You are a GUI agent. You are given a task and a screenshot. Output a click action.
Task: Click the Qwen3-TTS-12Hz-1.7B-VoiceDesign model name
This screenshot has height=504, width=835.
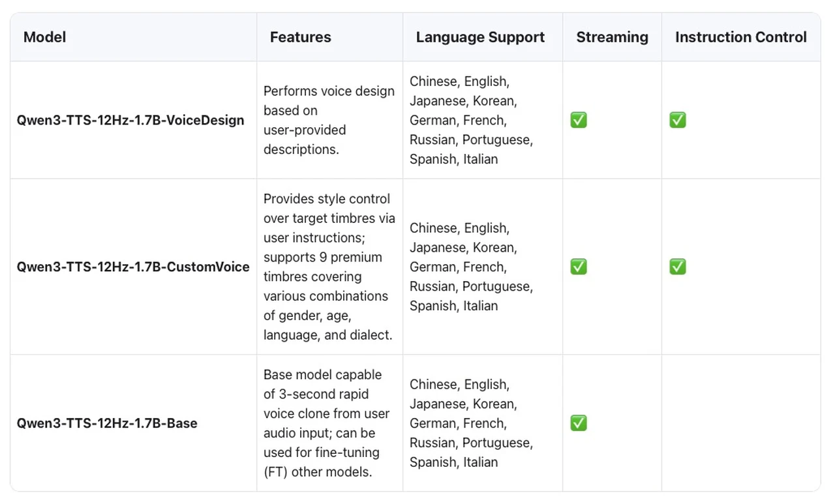(130, 120)
